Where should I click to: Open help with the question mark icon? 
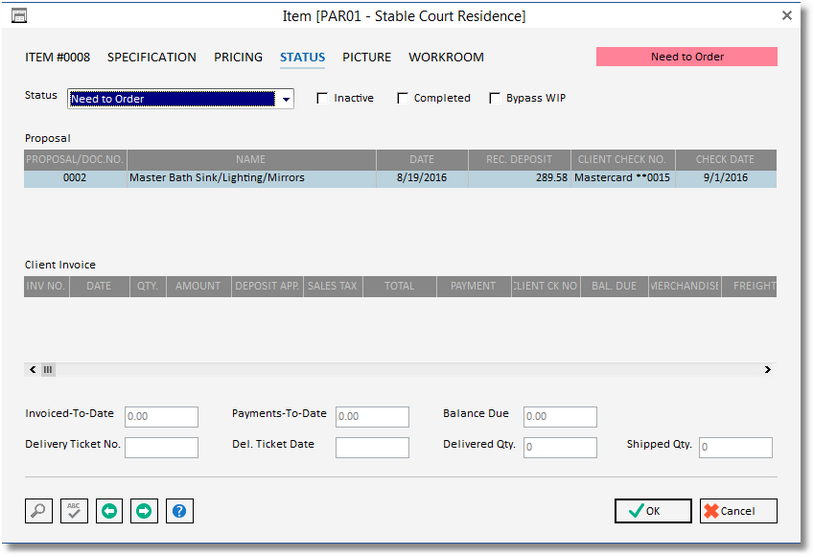180,511
